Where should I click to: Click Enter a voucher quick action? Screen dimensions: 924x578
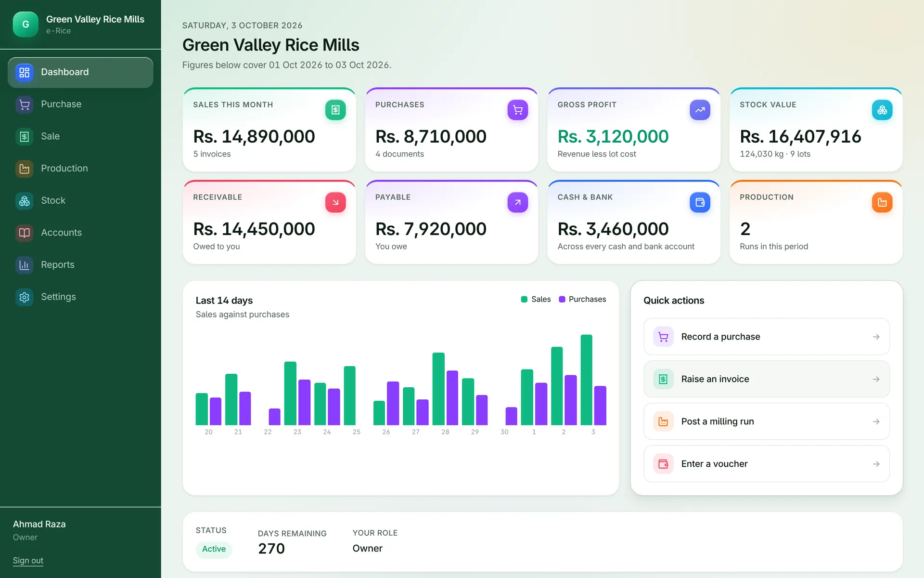[x=767, y=464]
